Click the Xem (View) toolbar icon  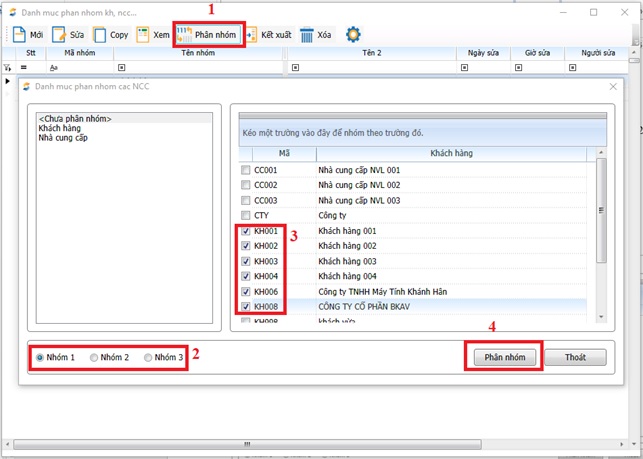(144, 35)
